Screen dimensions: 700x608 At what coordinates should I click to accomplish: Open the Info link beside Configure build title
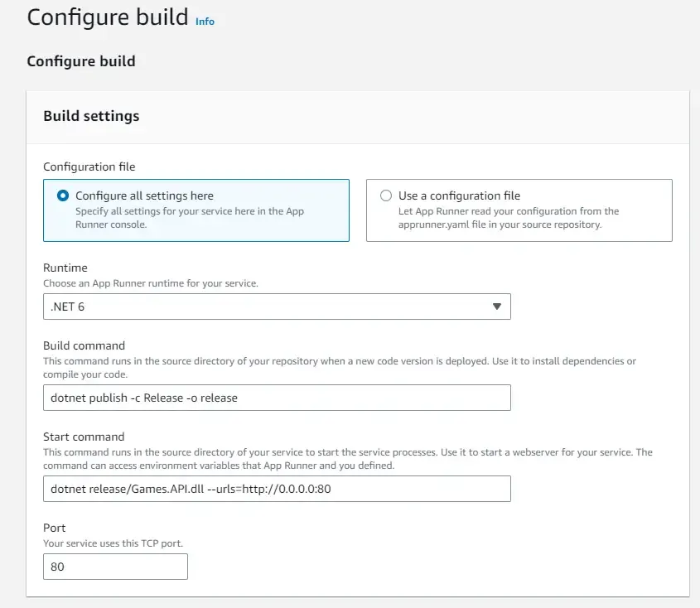click(205, 22)
